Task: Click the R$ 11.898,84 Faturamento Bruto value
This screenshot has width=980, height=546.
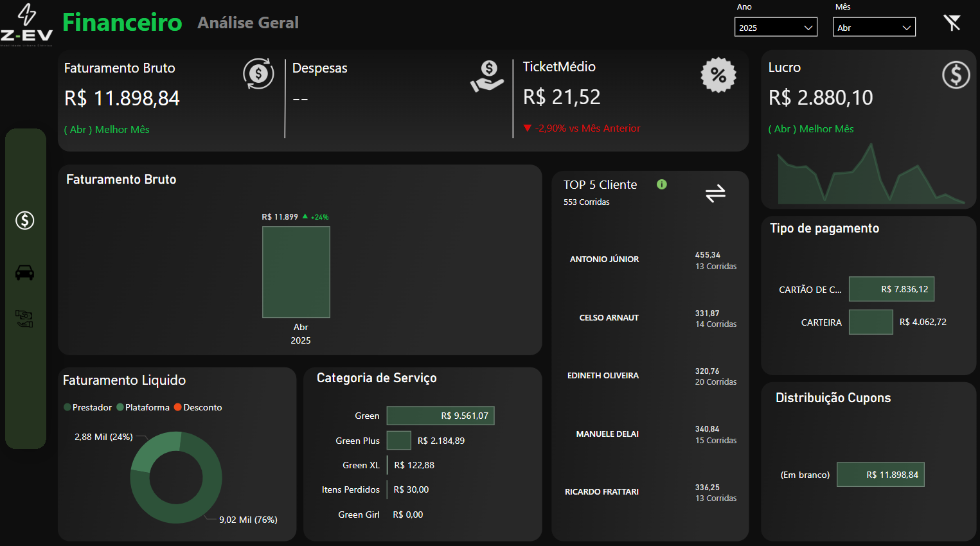Action: tap(122, 98)
